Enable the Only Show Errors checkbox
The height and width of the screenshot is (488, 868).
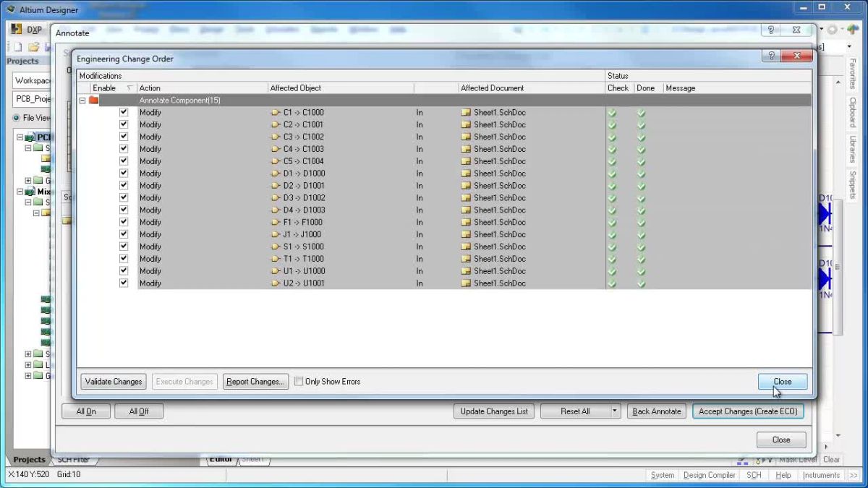299,381
